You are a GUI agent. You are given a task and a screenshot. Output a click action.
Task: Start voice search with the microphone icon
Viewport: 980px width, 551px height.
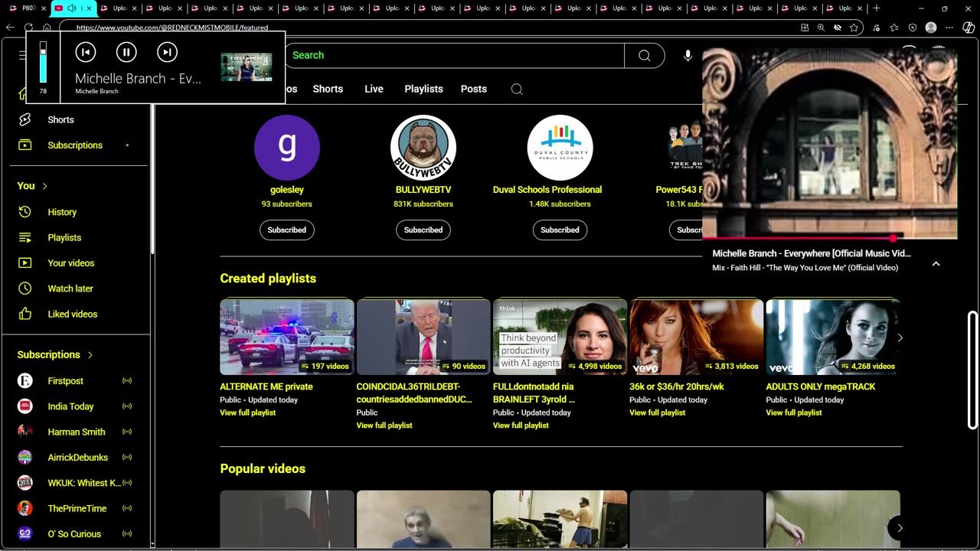688,55
